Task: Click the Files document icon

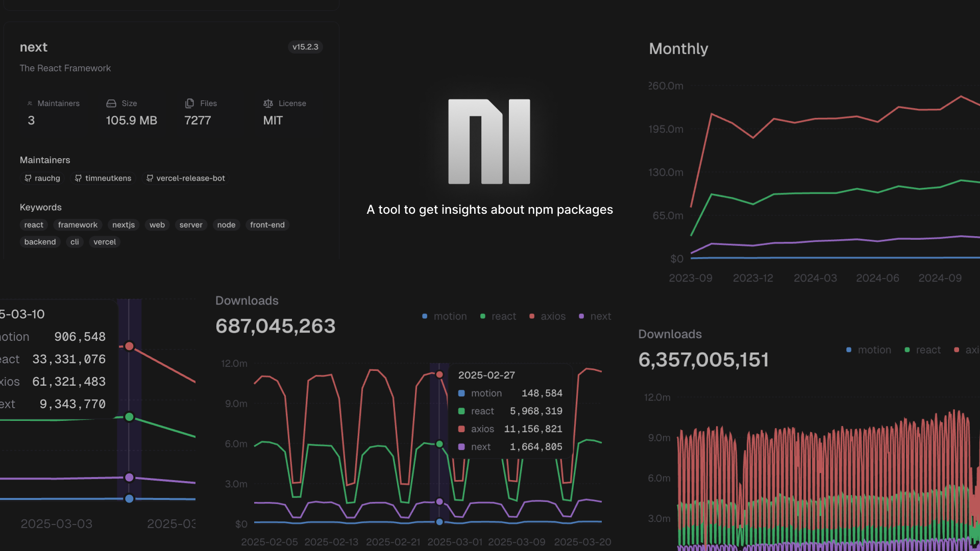Action: [x=189, y=103]
